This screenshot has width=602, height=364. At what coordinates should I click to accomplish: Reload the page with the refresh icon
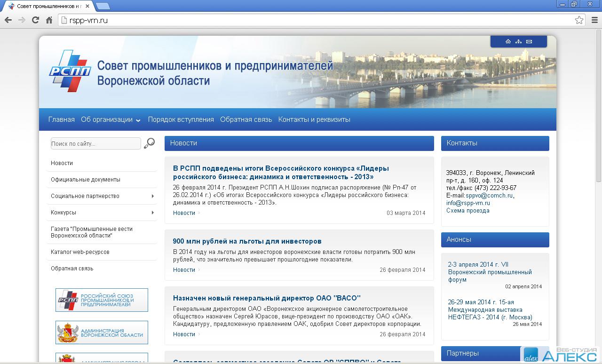tap(35, 20)
